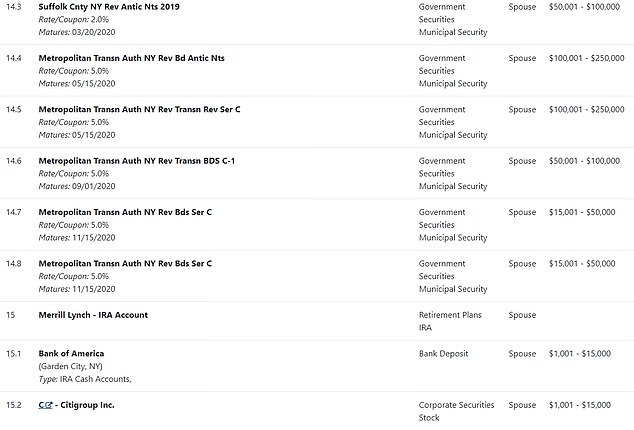Select Metropolitan Transn Auth NY Rev Bd Antic Nts
The height and width of the screenshot is (430, 634).
tap(131, 58)
